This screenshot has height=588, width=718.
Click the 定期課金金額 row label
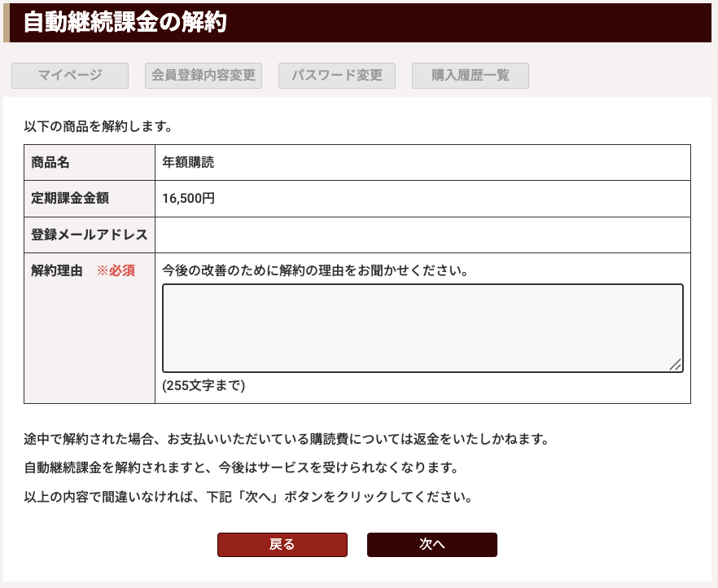[70, 198]
